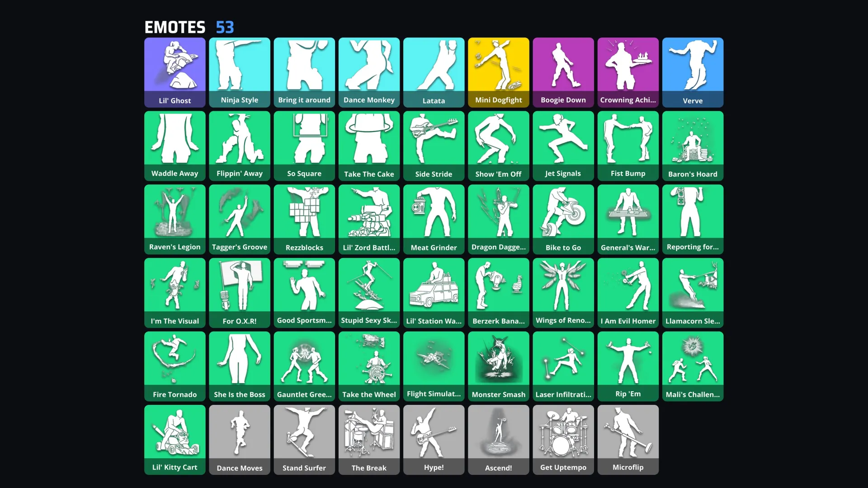Click The Break drum emote
Screen dimensions: 868x488
coord(369,440)
